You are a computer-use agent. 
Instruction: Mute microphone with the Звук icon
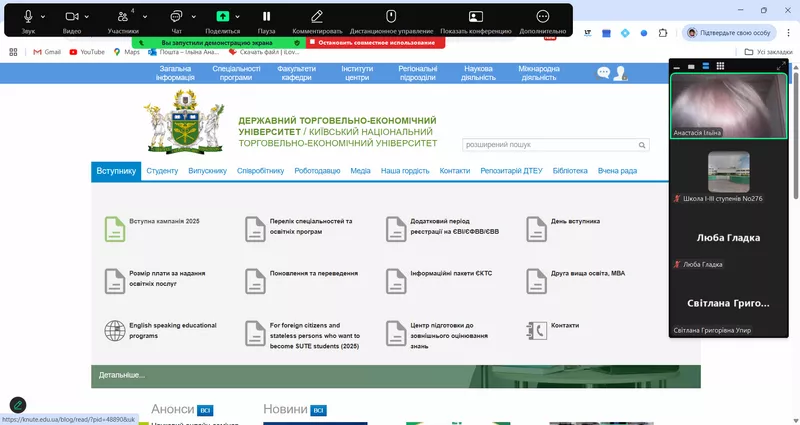point(28,17)
